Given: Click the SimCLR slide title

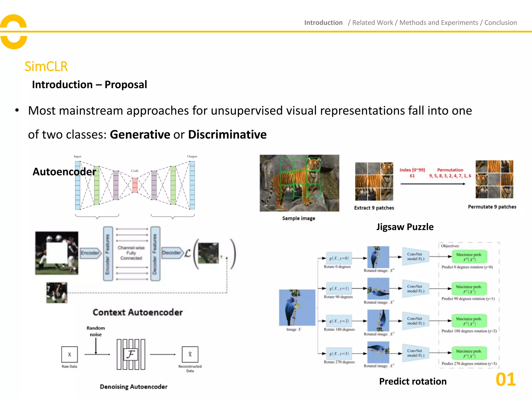Looking at the screenshot, I should (46, 66).
